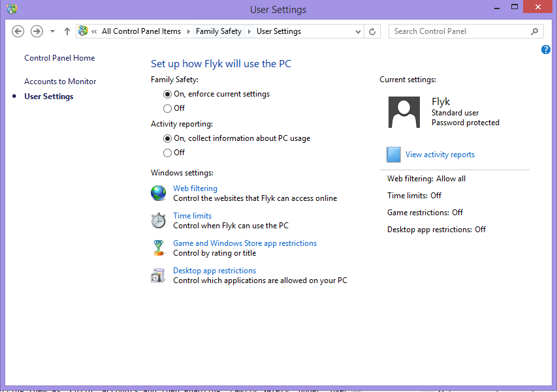Click the Time limits clock icon
This screenshot has height=392, width=557.
click(x=159, y=220)
